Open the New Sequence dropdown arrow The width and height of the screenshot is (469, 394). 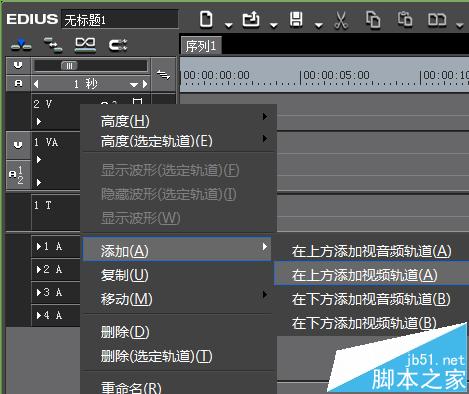(228, 25)
